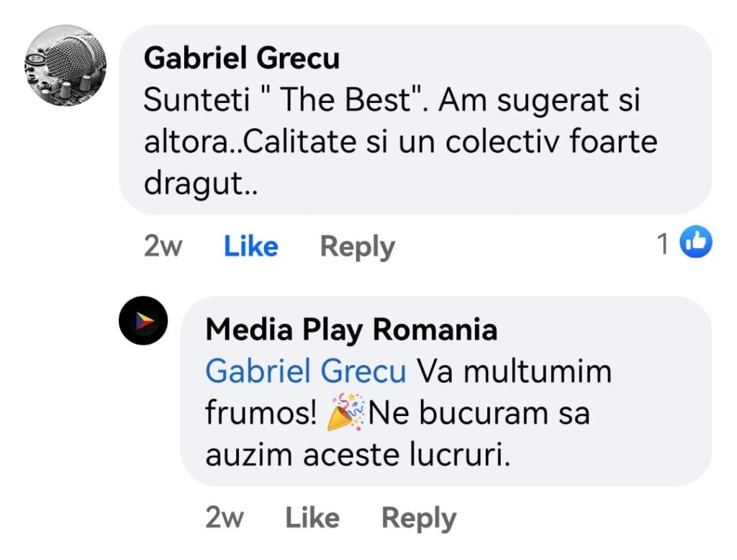737x560 pixels.
Task: Click the 2w timestamp under Media Play's reply
Action: pyautogui.click(x=225, y=518)
